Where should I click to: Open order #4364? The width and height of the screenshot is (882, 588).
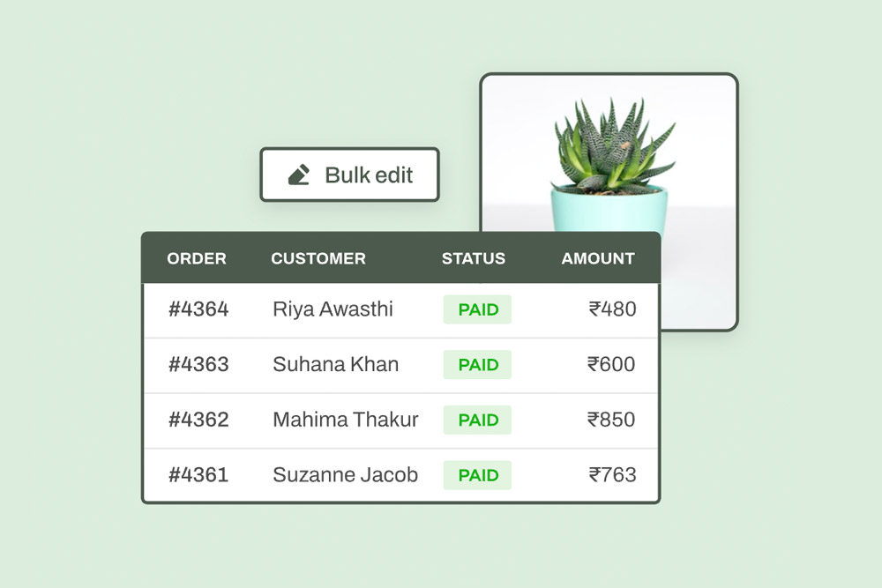(198, 309)
